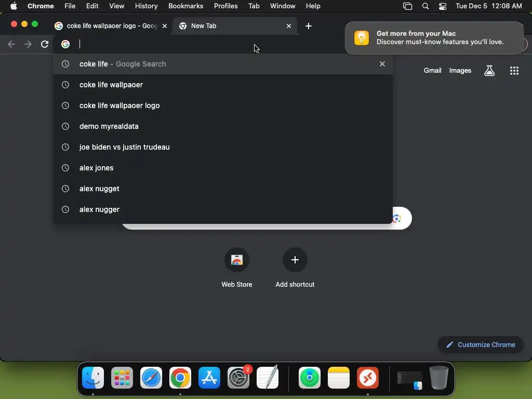Select 'demo myrealdata' suggestion
The image size is (532, 399).
(x=223, y=126)
